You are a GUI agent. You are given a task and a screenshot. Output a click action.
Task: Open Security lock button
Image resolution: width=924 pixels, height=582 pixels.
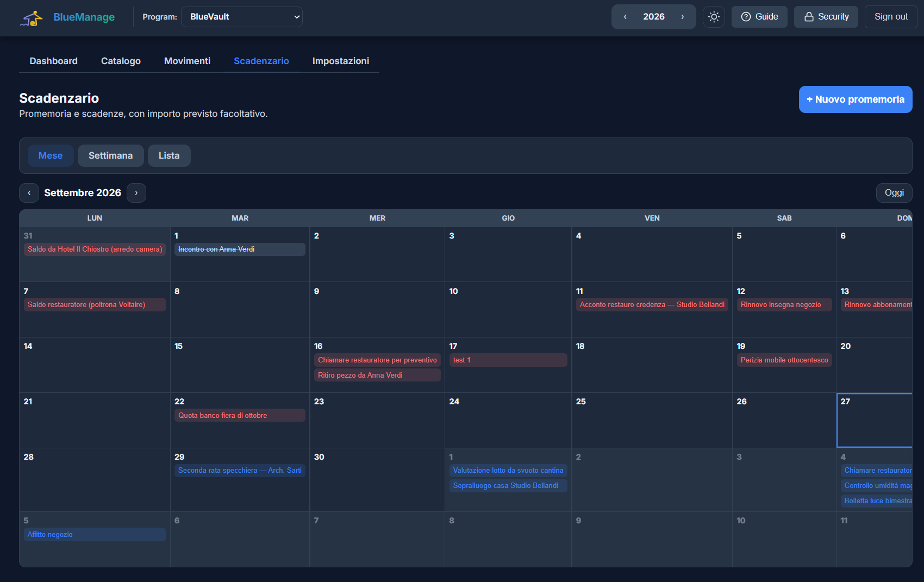point(826,17)
